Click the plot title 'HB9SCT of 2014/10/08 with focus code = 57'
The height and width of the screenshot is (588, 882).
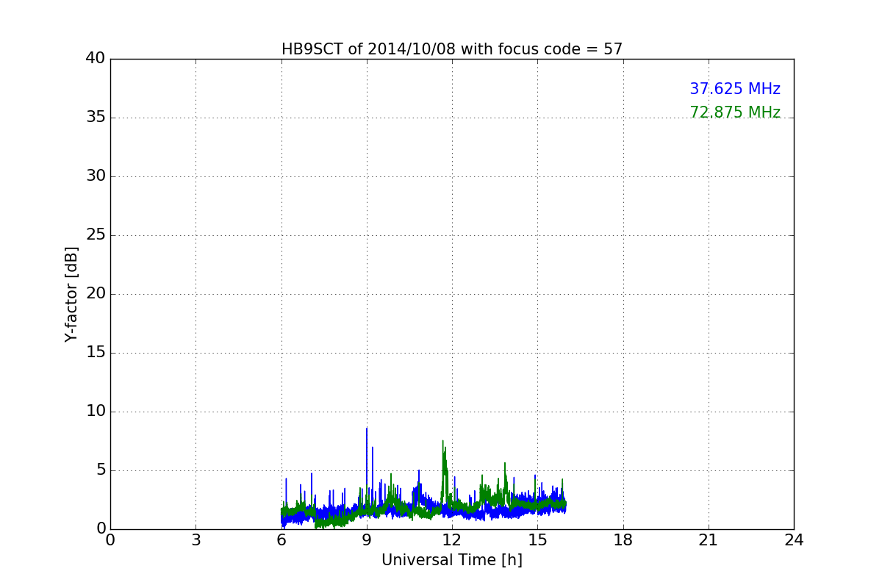pyautogui.click(x=452, y=49)
